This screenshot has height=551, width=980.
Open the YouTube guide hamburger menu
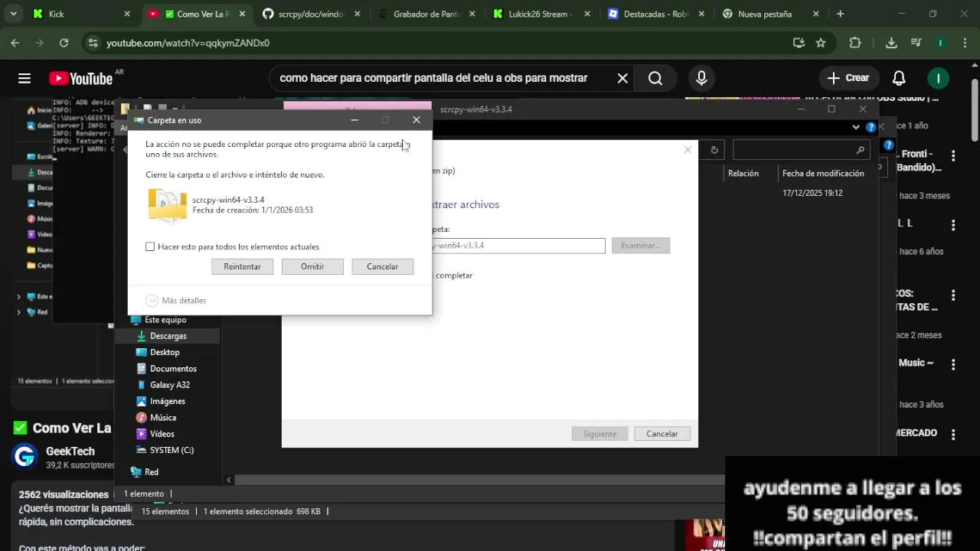(x=24, y=78)
